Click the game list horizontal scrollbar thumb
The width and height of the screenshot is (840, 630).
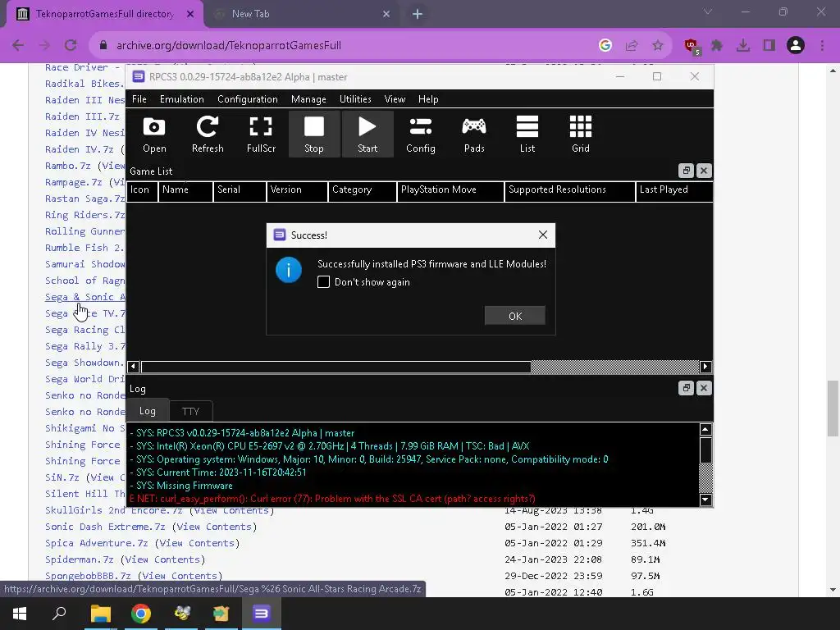point(336,367)
